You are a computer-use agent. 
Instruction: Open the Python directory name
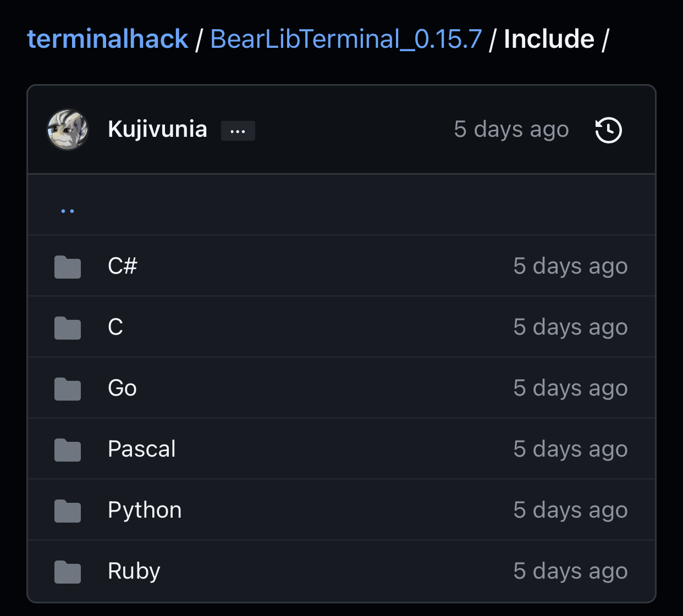(145, 510)
